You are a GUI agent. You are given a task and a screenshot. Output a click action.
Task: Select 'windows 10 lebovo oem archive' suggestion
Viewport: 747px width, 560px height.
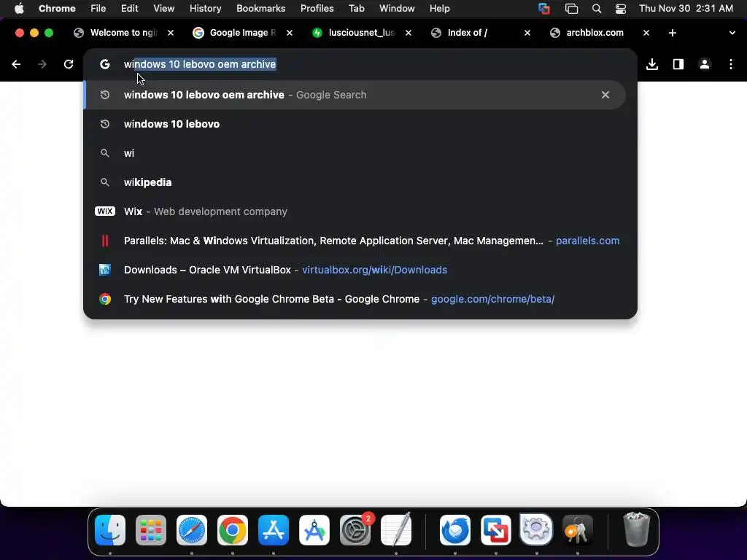355,95
